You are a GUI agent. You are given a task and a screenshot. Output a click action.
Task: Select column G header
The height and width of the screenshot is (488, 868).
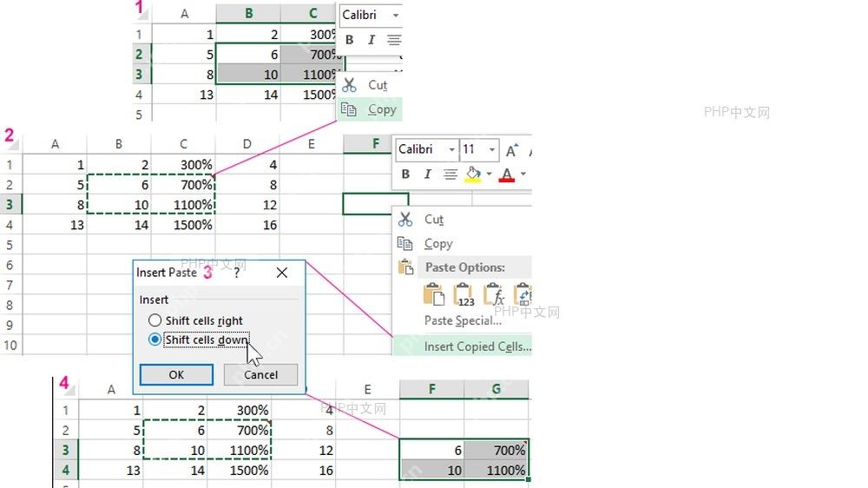(496, 389)
